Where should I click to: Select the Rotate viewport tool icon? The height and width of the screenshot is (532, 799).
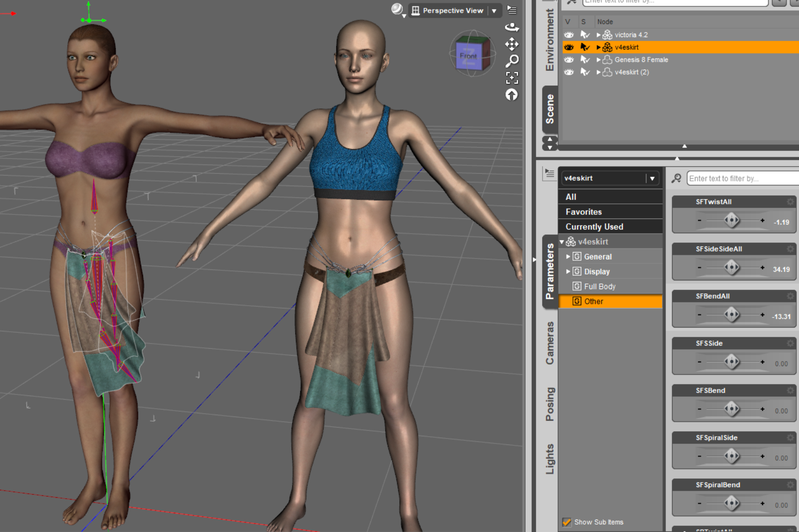click(x=512, y=27)
